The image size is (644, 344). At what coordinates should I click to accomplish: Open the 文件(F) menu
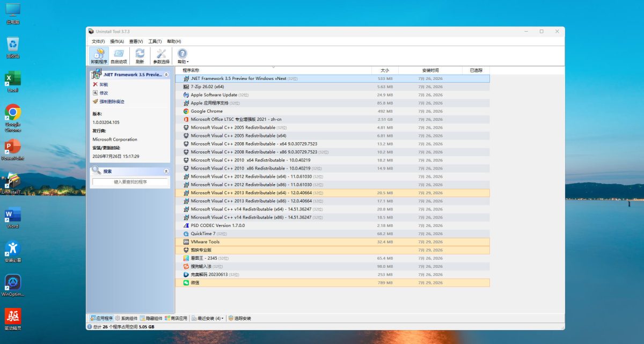coord(98,41)
